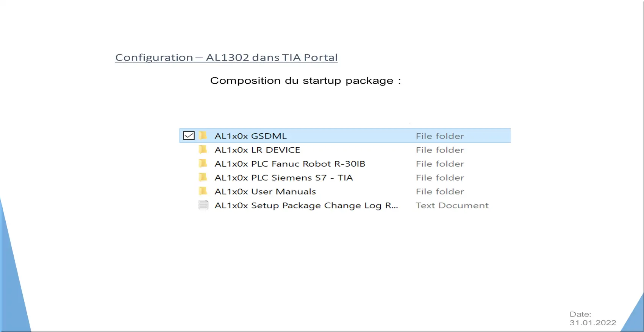Open the Configuration AL1302 dans TIA Portal link
This screenshot has width=644, height=332.
tap(226, 58)
